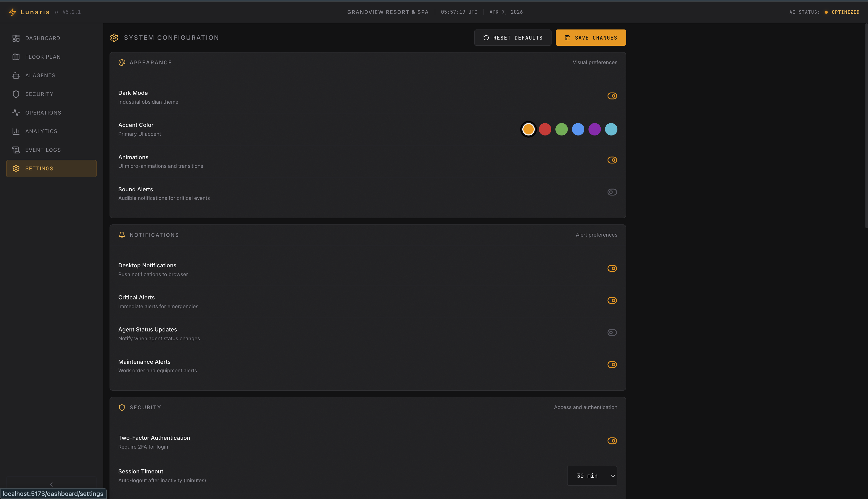Open the Session Timeout dropdown
Screen dimensions: 868x499
click(592, 476)
